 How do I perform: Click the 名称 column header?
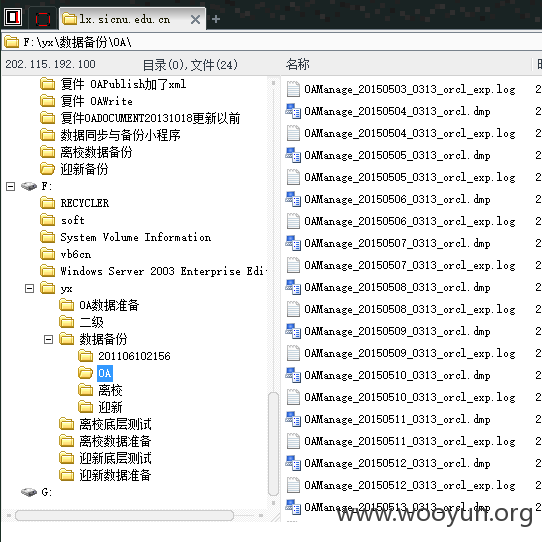pyautogui.click(x=298, y=64)
